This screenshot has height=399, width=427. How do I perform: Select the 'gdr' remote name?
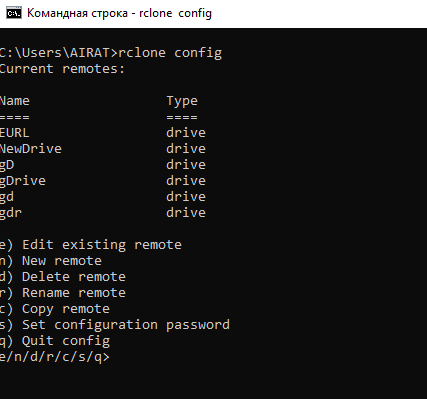11,213
